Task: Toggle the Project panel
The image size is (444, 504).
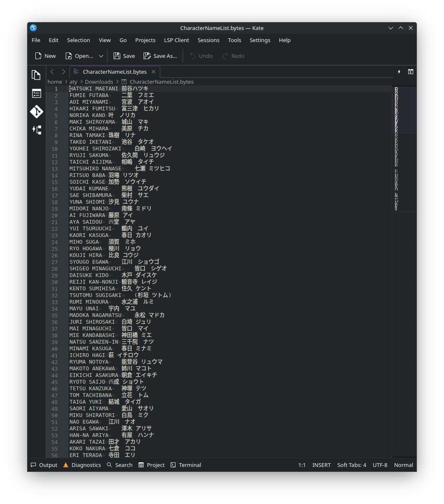Action: (x=151, y=465)
